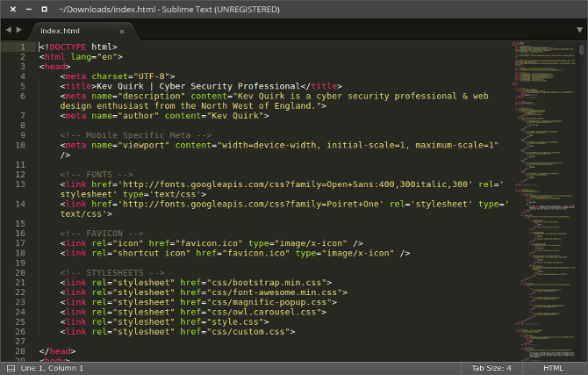This screenshot has height=375, width=588.
Task: Click the css/magnific-popup.css href value
Action: coord(269,302)
